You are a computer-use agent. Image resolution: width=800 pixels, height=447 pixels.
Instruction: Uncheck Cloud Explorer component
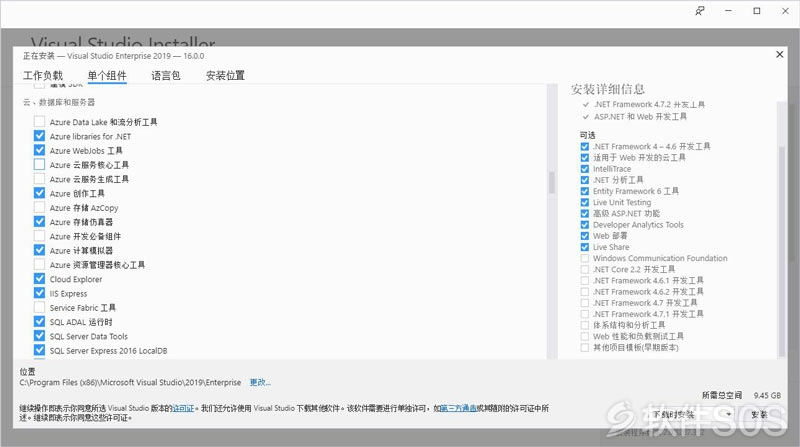tap(39, 279)
